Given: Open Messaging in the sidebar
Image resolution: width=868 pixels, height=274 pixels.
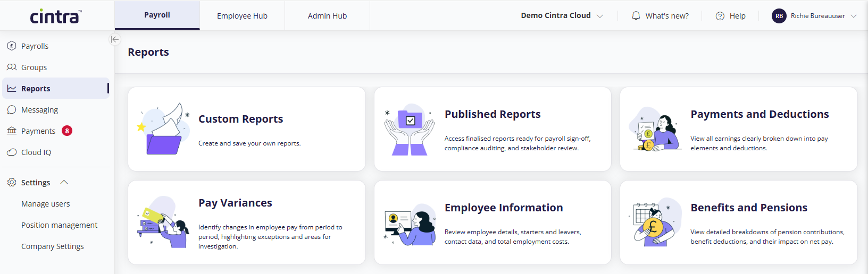Looking at the screenshot, I should click(56, 109).
